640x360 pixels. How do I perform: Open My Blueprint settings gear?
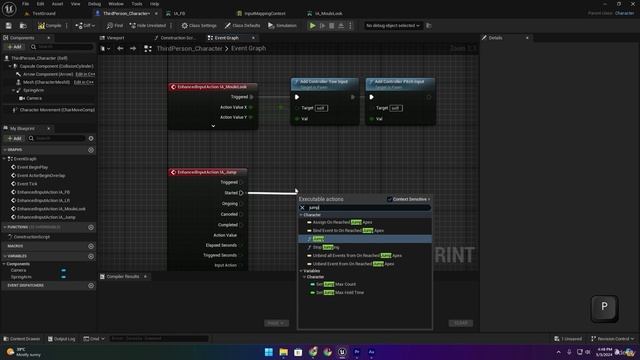coord(91,138)
